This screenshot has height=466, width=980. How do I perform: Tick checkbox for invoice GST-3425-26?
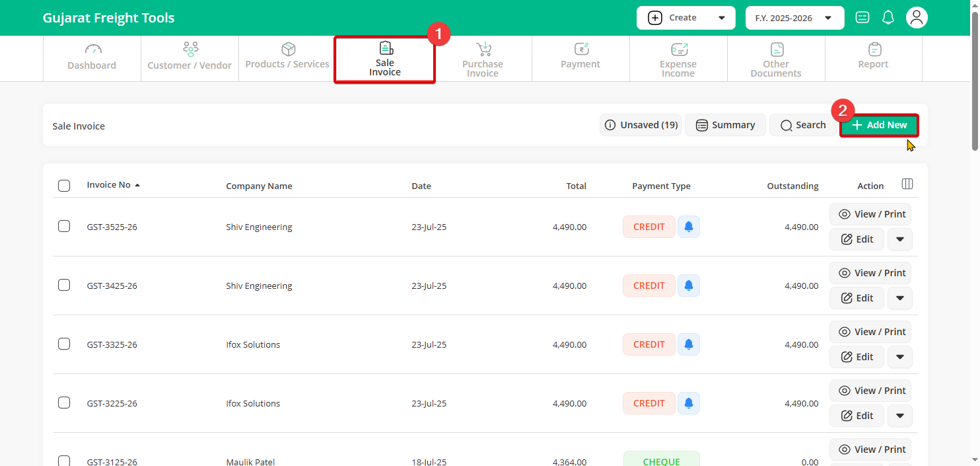64,285
